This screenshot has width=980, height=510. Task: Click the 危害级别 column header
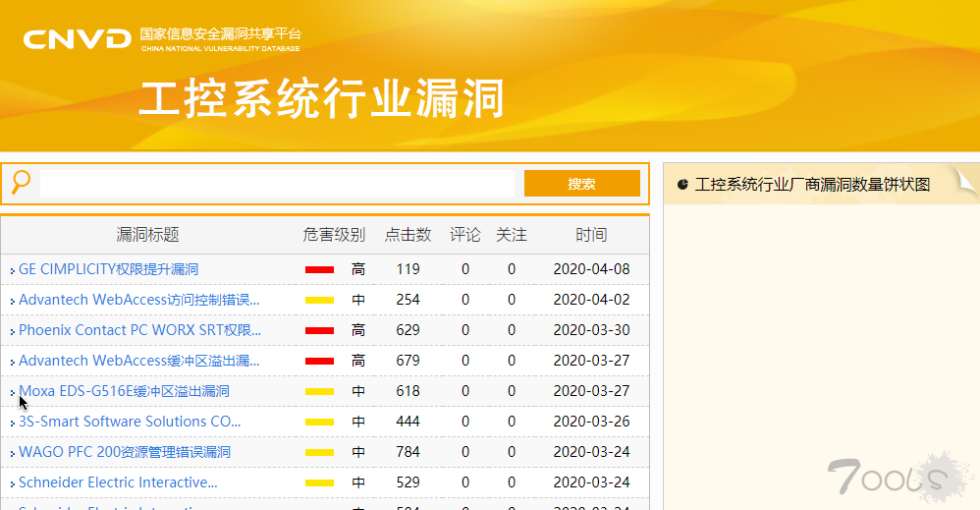tap(334, 235)
